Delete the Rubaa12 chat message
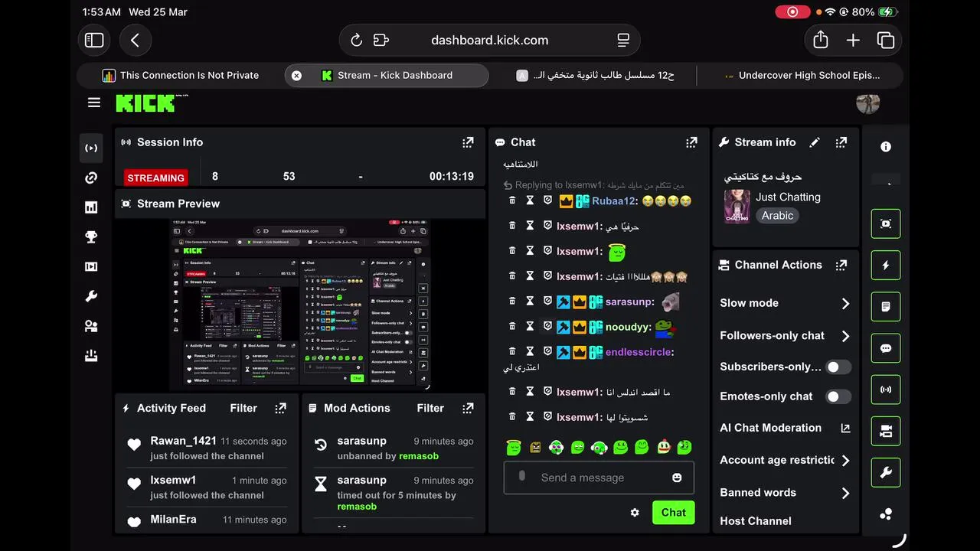This screenshot has width=980, height=551. pyautogui.click(x=512, y=201)
